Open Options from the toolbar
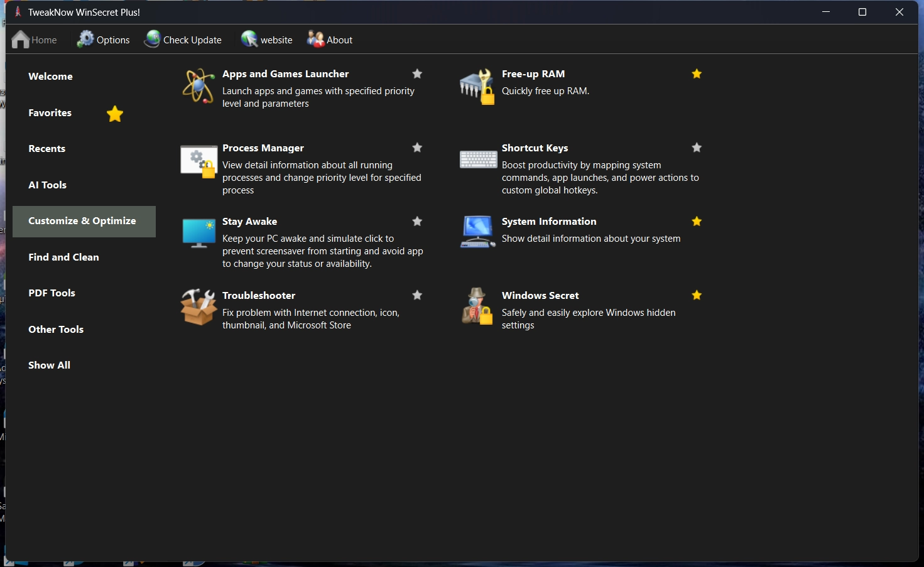This screenshot has height=567, width=924. point(113,40)
